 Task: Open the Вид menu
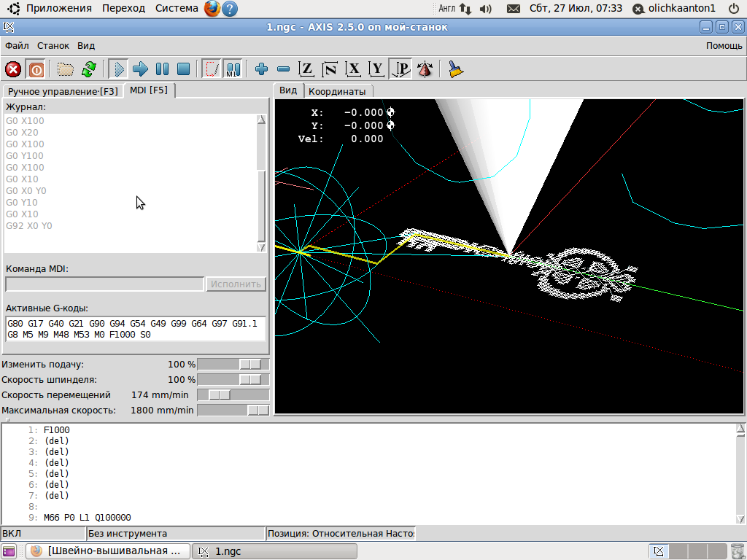pos(86,46)
